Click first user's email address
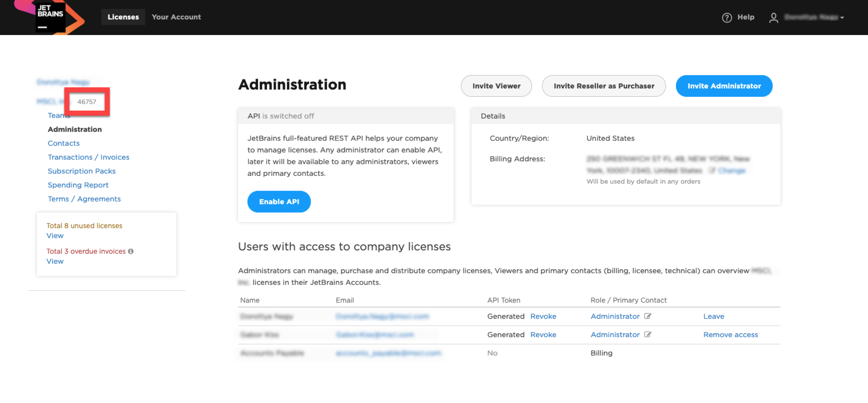Image resolution: width=868 pixels, height=403 pixels. pyautogui.click(x=382, y=316)
